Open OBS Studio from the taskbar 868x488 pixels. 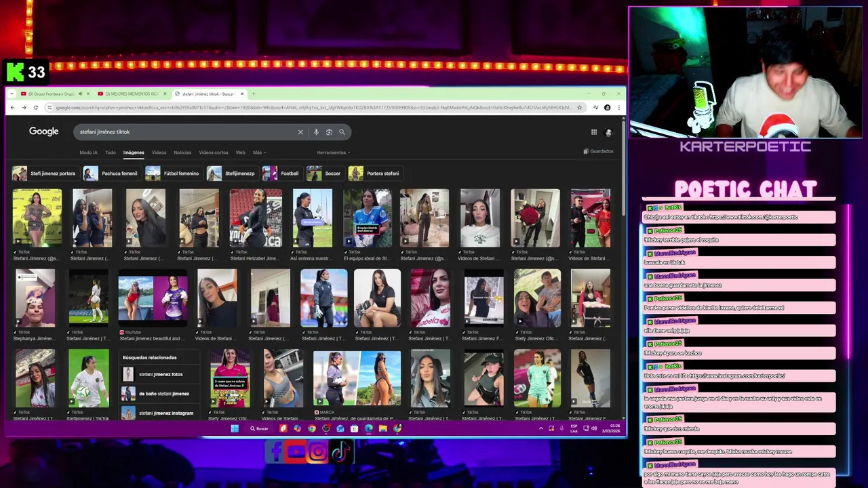326,428
